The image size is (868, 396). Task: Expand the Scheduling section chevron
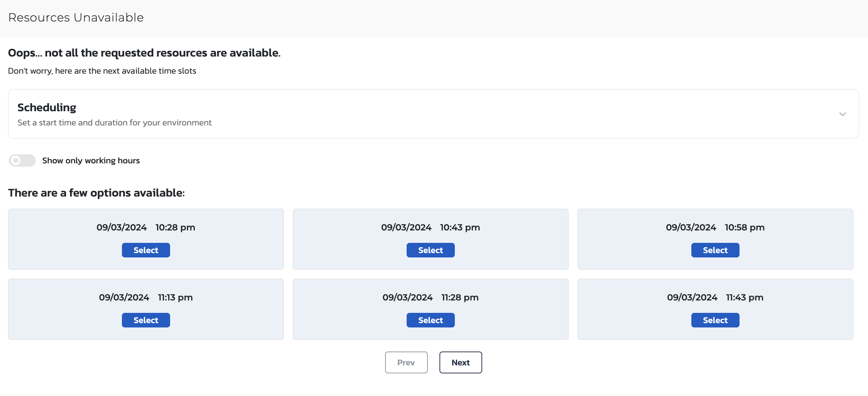[x=842, y=114]
